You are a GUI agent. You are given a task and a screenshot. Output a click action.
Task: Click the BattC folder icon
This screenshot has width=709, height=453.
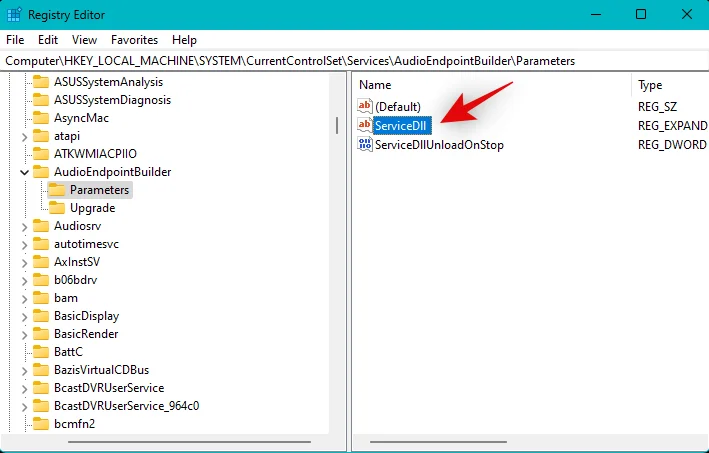coord(41,352)
